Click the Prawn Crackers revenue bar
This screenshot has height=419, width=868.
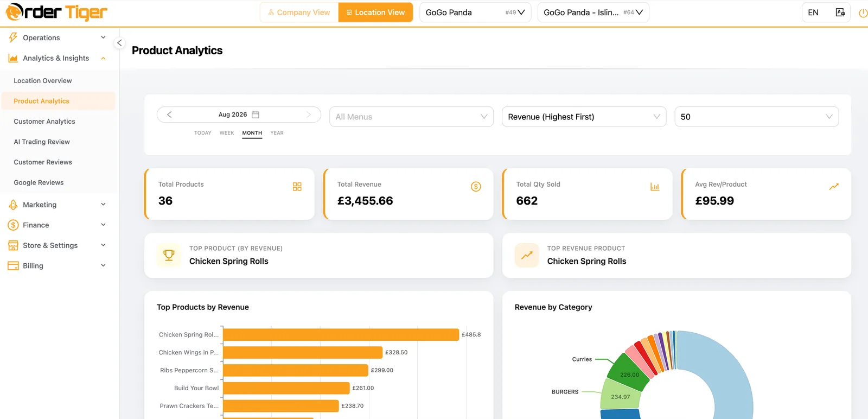point(281,406)
